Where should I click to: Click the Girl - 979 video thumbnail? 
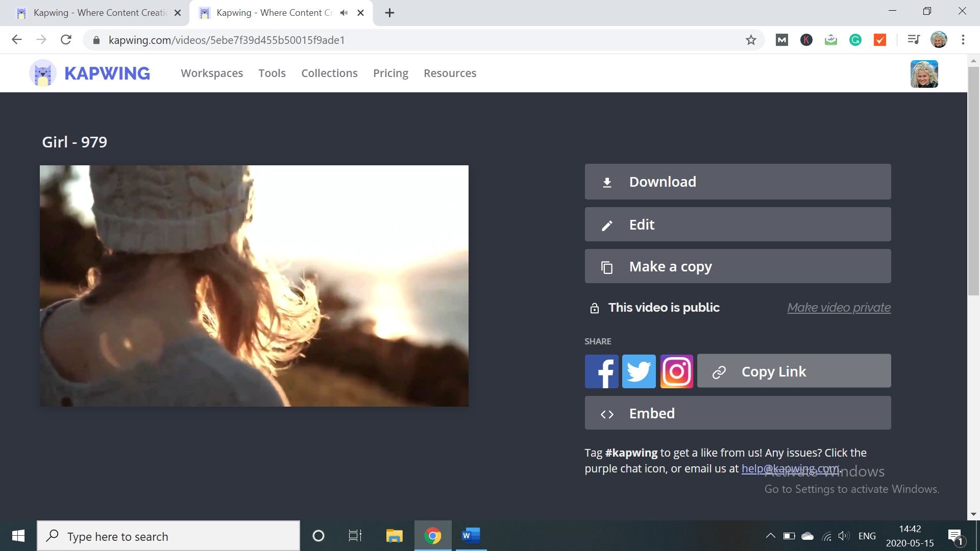point(254,286)
